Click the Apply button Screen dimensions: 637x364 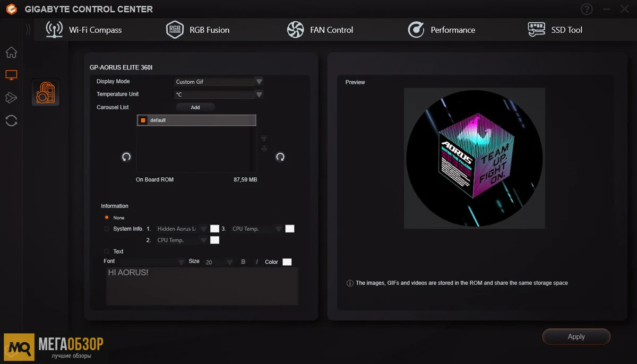tap(576, 336)
